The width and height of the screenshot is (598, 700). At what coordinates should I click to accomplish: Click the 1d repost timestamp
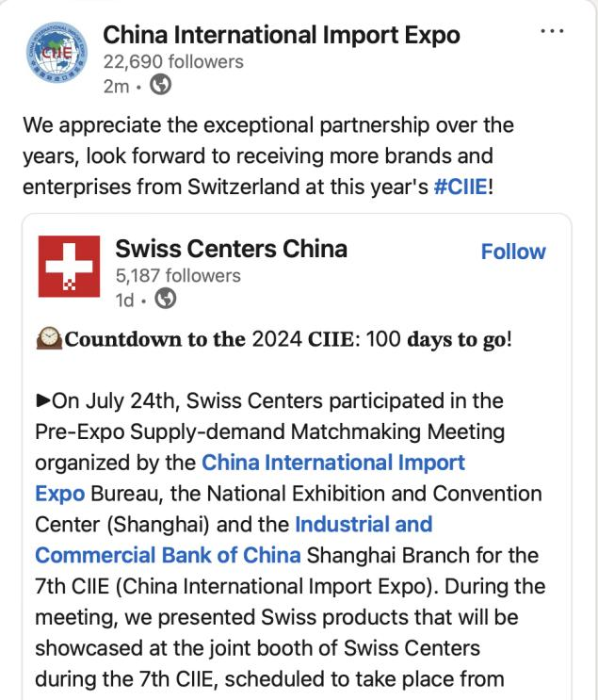(x=124, y=300)
